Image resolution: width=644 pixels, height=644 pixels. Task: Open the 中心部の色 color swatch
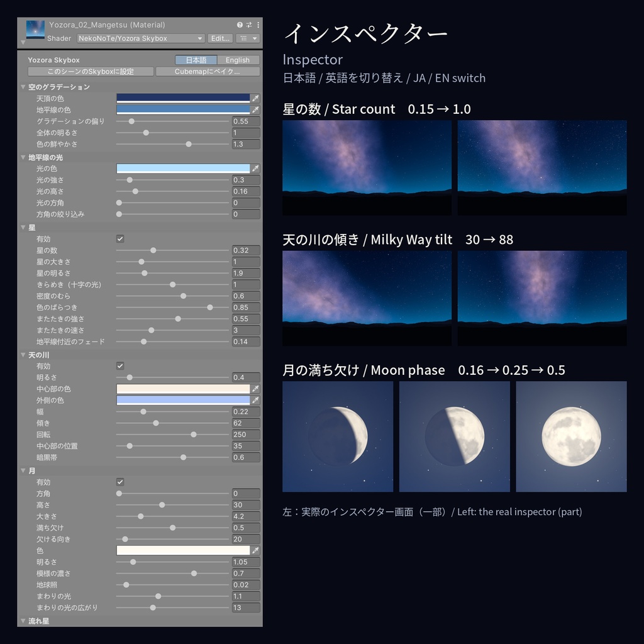183,389
